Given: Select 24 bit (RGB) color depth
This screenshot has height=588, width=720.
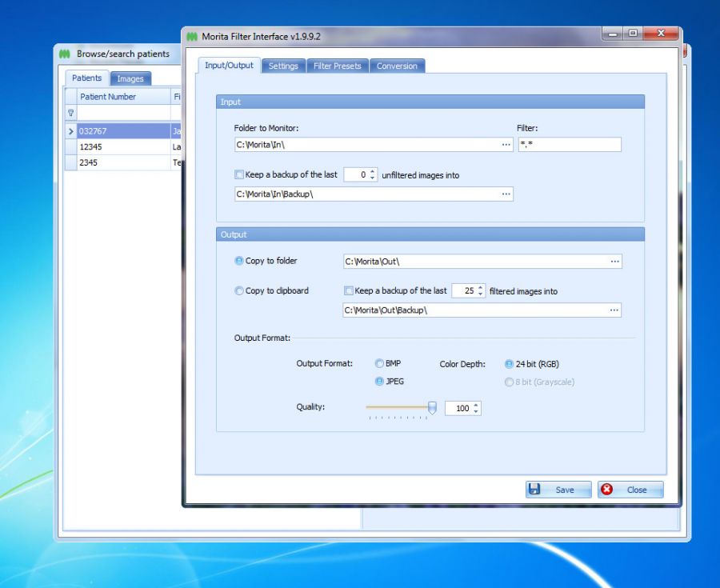Looking at the screenshot, I should 509,364.
